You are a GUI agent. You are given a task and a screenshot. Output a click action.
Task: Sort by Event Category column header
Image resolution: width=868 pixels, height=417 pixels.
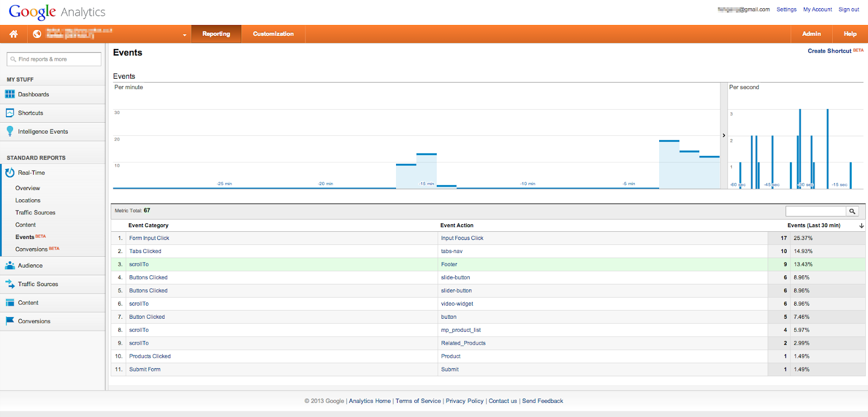[x=148, y=225]
